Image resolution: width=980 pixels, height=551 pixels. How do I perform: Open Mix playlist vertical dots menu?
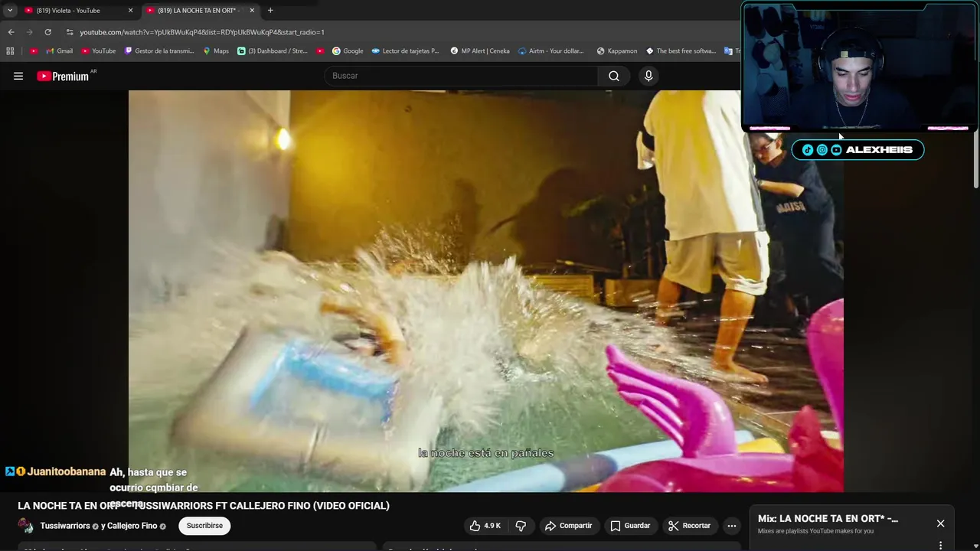click(x=940, y=546)
